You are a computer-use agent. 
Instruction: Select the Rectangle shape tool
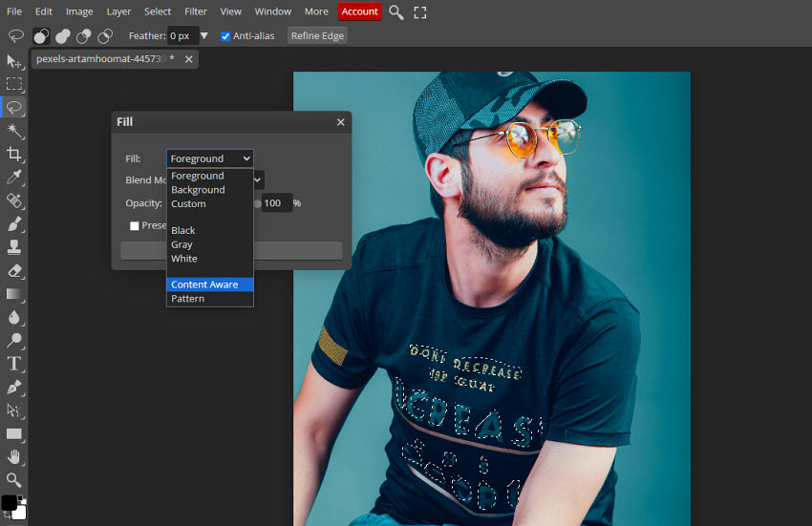14,433
